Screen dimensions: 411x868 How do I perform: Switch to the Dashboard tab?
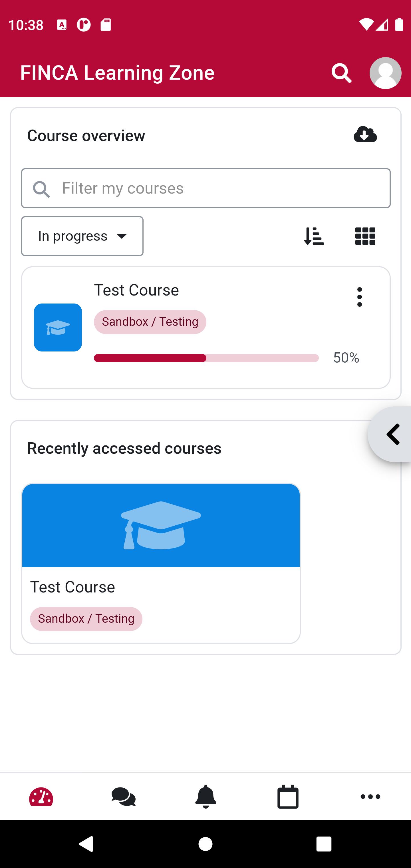pos(41,797)
